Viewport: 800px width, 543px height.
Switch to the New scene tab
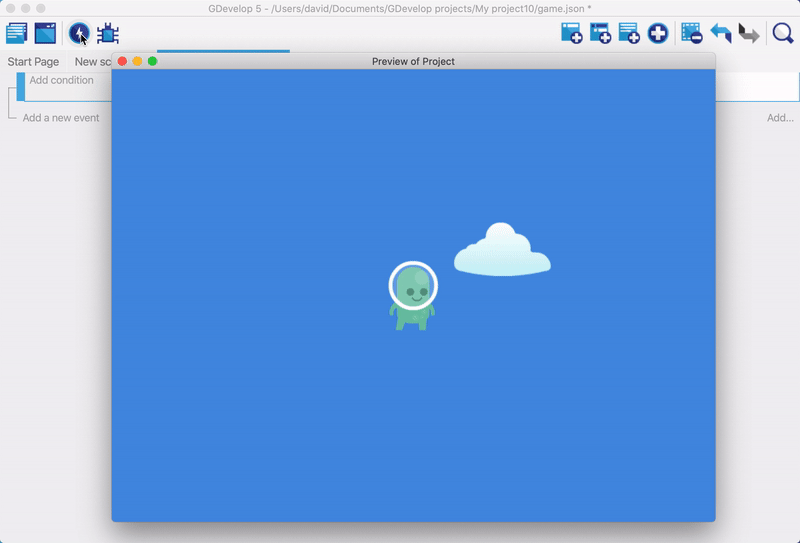92,62
